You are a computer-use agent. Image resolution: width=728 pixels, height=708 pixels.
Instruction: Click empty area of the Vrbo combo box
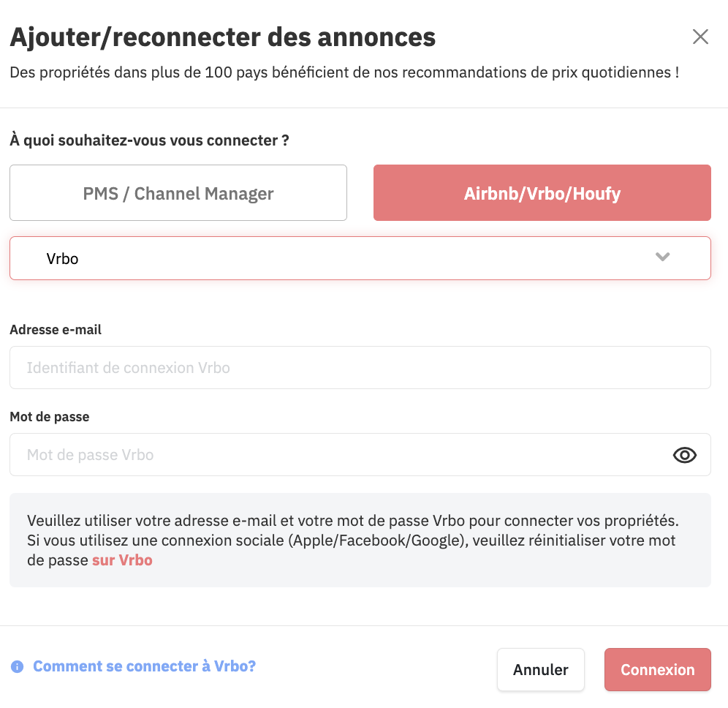362,258
